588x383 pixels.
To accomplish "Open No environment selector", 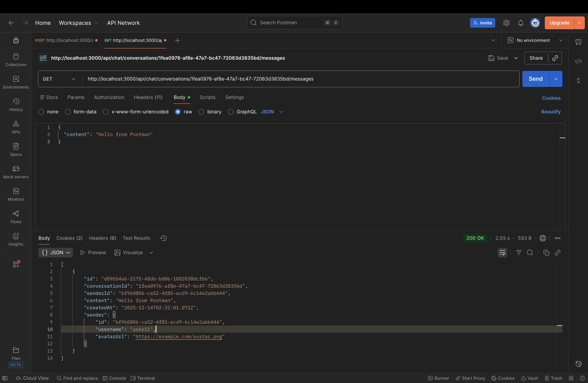I will click(x=535, y=41).
